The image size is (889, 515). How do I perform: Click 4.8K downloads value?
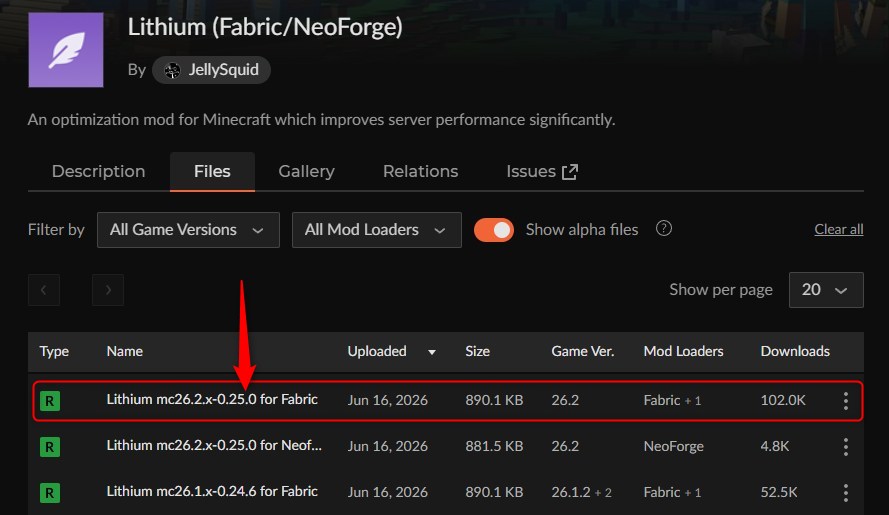(774, 446)
